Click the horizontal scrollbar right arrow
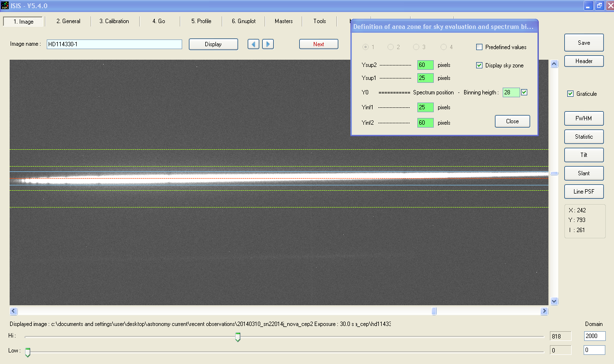The image size is (614, 364). [544, 311]
